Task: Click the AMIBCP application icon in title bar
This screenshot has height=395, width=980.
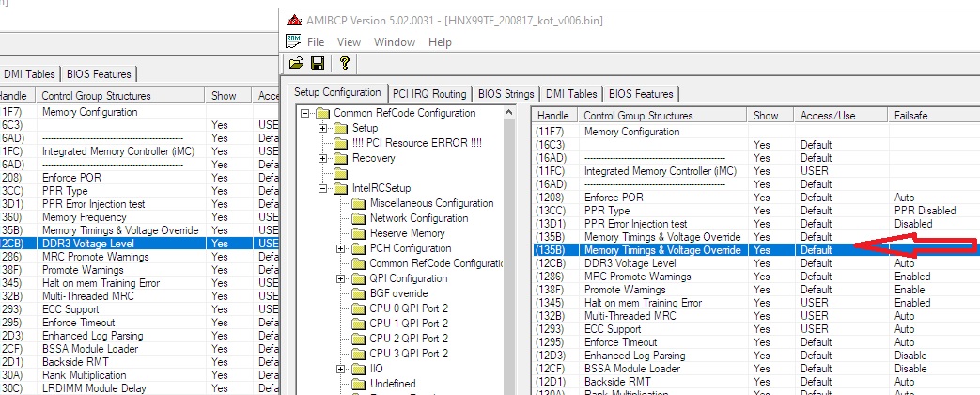Action: [x=294, y=20]
